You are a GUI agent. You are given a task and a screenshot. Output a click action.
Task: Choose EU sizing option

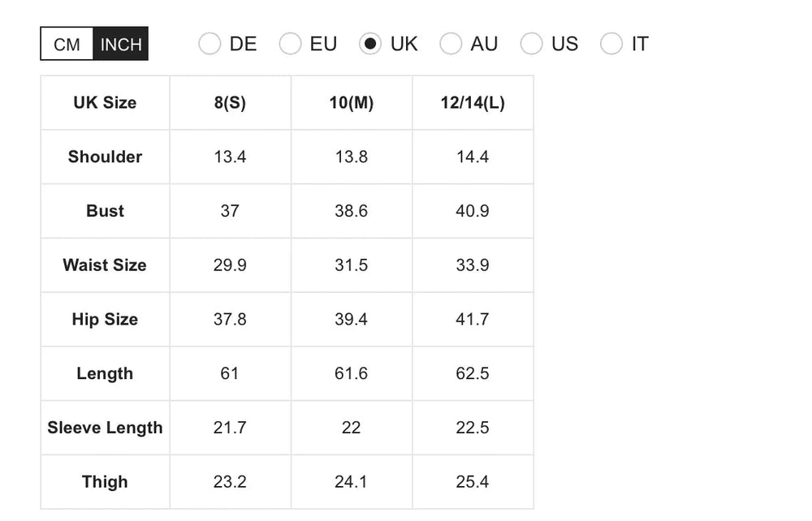coord(290,44)
